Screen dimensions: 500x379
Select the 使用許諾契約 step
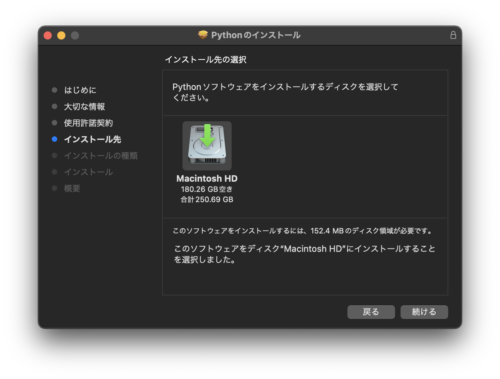click(x=88, y=123)
